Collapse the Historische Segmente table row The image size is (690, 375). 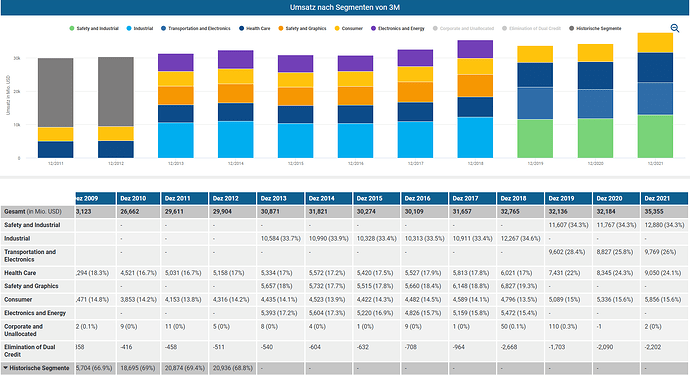coord(5,368)
